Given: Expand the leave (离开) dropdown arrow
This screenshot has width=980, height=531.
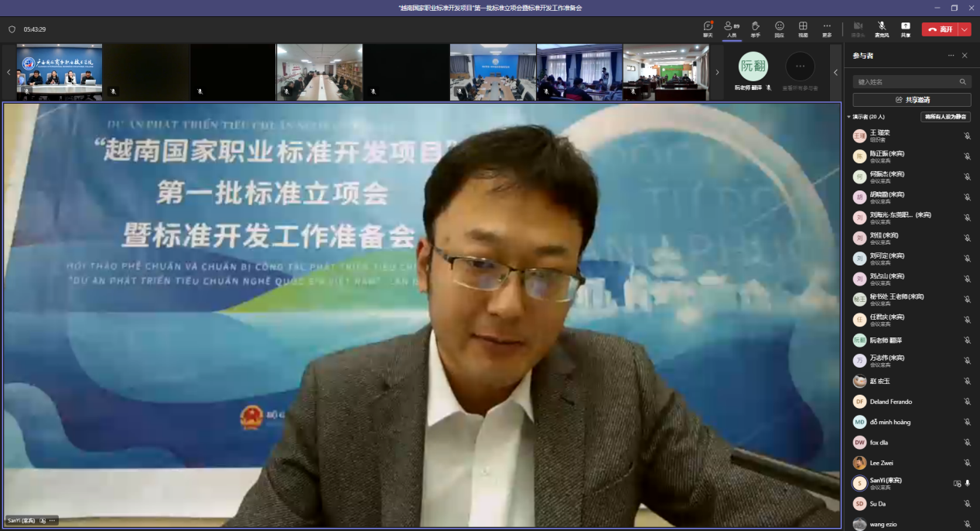Looking at the screenshot, I should tap(965, 29).
